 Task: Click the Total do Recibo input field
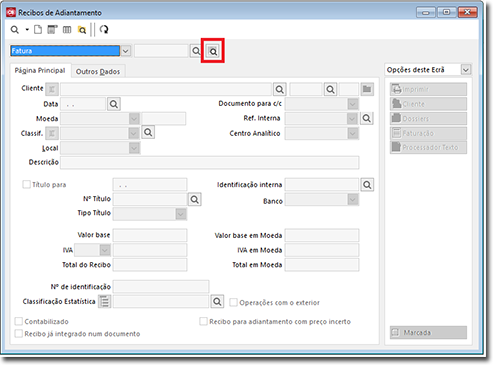tap(150, 265)
